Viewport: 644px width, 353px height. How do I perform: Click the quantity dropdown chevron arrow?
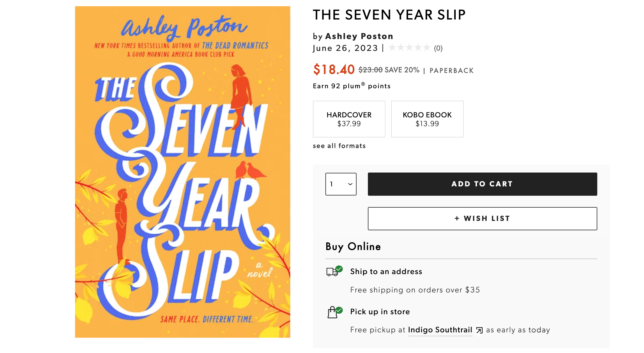point(350,184)
